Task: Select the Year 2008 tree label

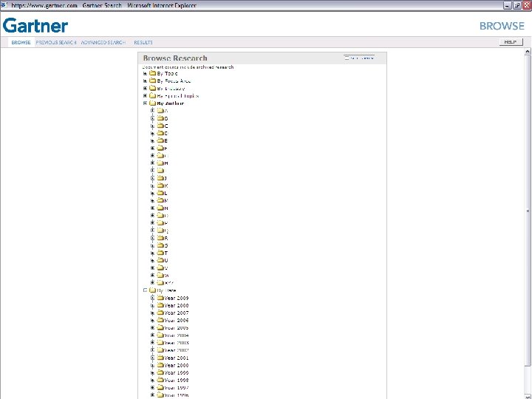Action: tap(177, 305)
